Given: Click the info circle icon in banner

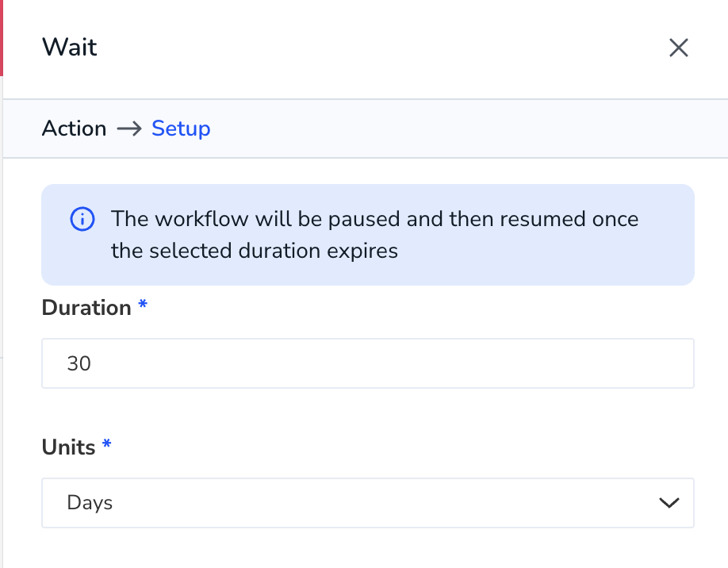Looking at the screenshot, I should coord(82,219).
